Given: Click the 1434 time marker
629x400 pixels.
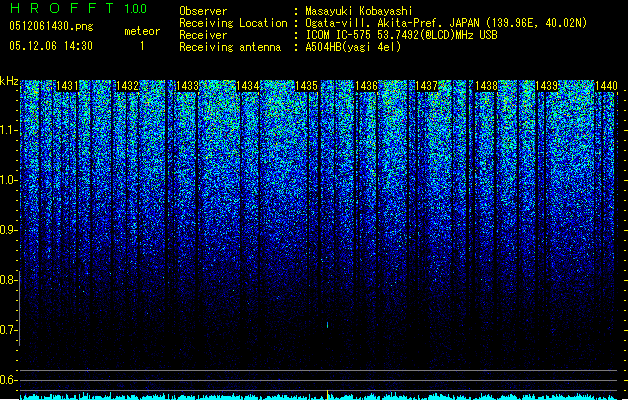Looking at the screenshot, I should [248, 86].
